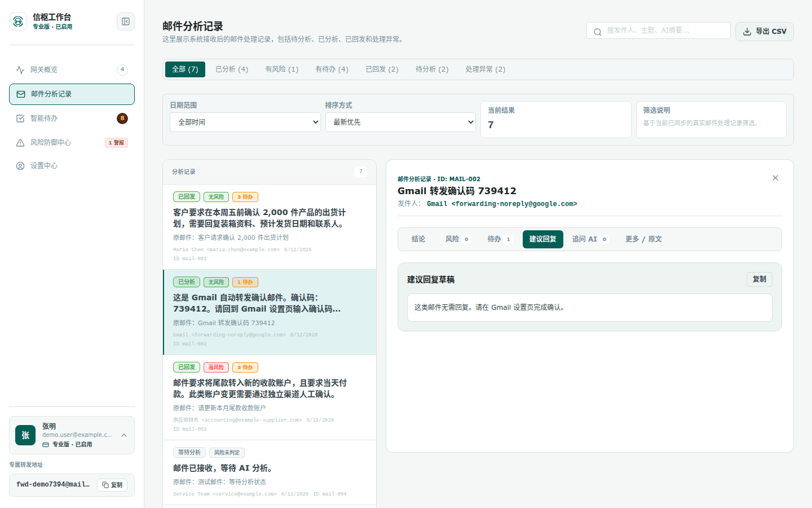The width and height of the screenshot is (812, 508).
Task: Select the 有待办 (4) filter tab
Action: point(332,69)
